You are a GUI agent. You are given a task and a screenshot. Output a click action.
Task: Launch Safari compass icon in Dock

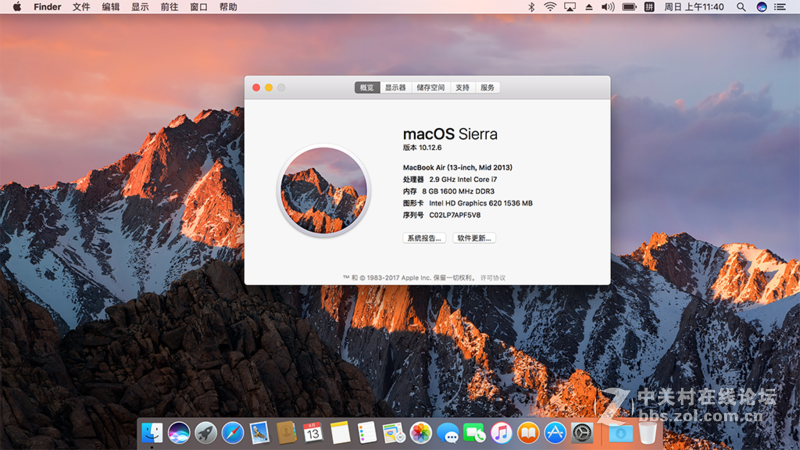(x=233, y=433)
